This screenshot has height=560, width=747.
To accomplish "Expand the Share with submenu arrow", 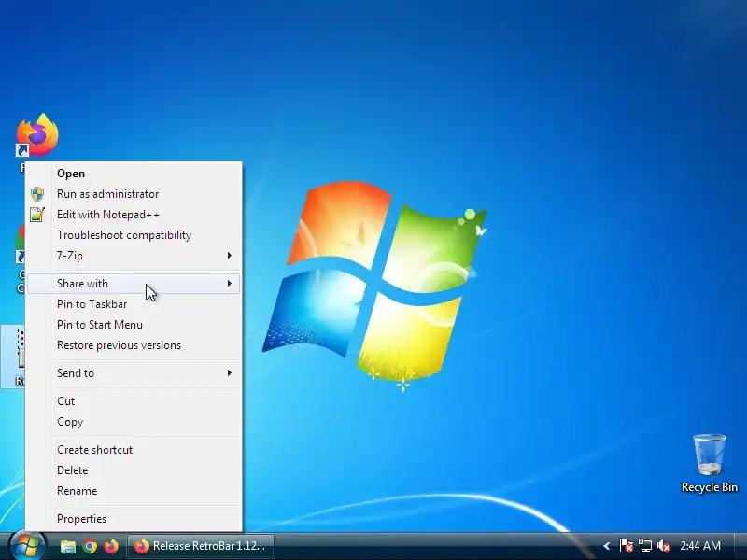I will [230, 284].
